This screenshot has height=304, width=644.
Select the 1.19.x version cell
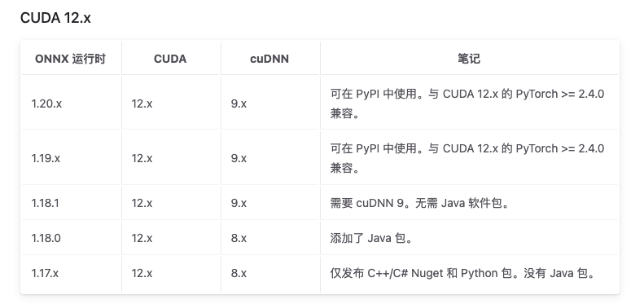pyautogui.click(x=46, y=158)
